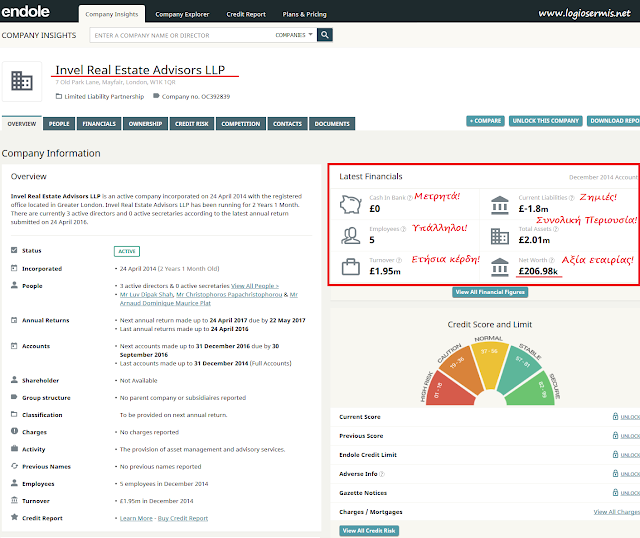Switch to the People tab

tap(59, 124)
